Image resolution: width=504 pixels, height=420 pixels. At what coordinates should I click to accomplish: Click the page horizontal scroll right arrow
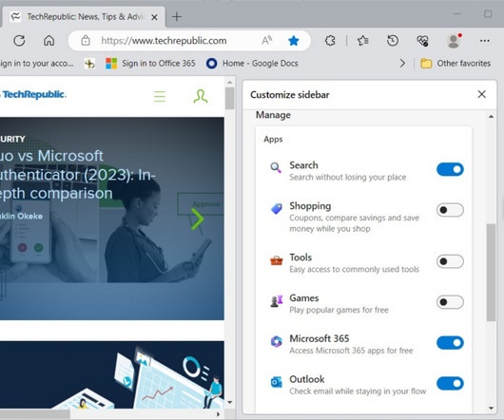(x=219, y=414)
